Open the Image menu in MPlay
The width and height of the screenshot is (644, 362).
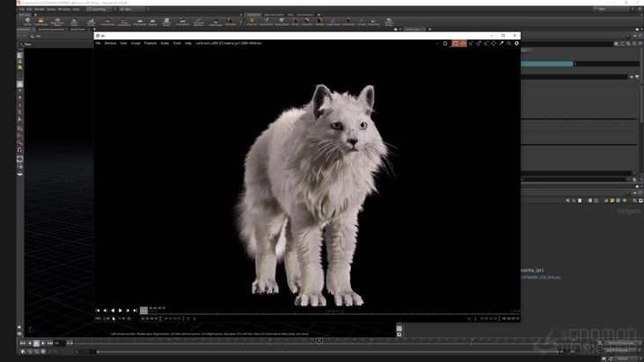pos(135,43)
